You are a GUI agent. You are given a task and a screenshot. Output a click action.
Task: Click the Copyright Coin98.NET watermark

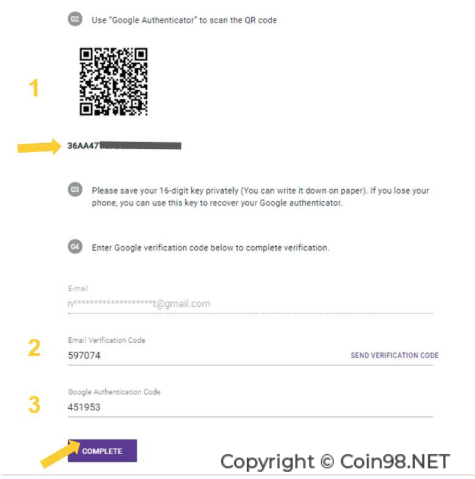(335, 462)
